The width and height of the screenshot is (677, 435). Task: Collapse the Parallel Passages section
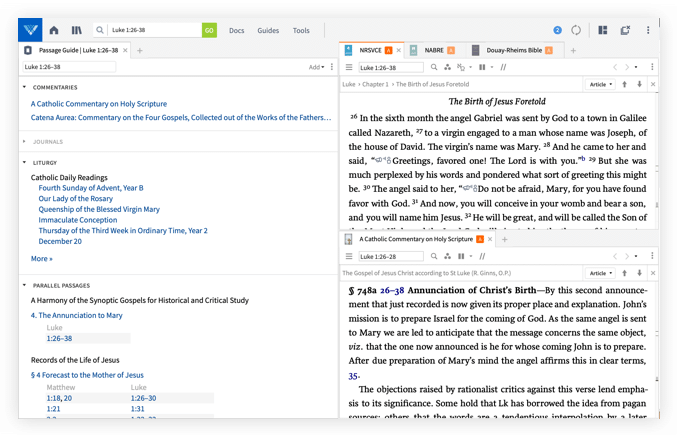[24, 285]
